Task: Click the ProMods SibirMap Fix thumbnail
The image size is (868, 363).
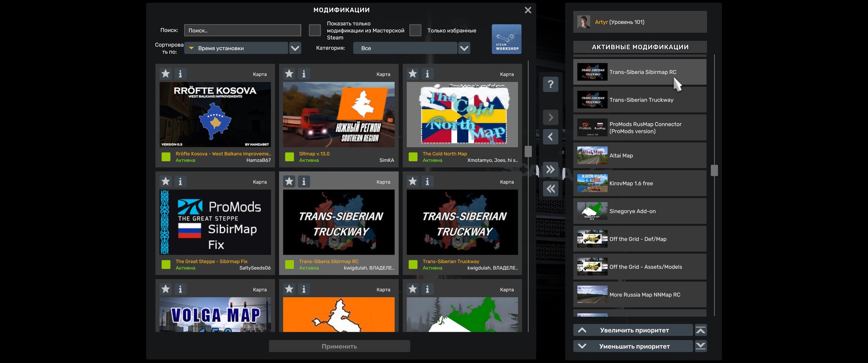Action: point(215,222)
